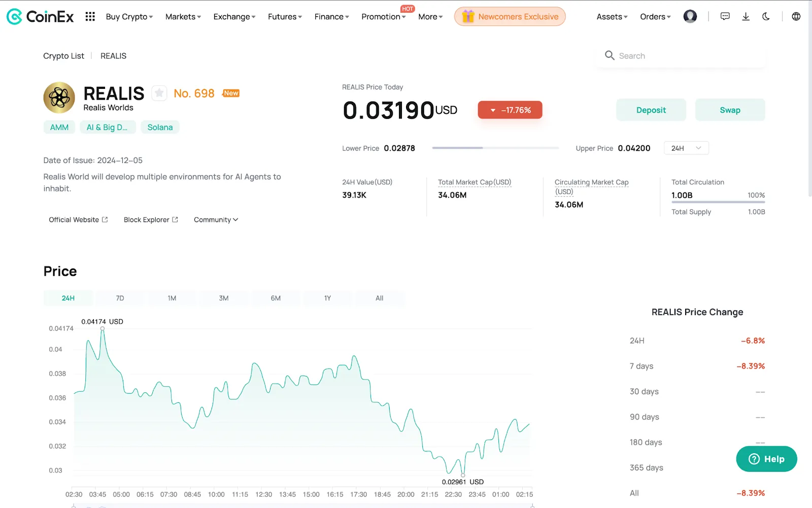Open the 24H price range dropdown
Image resolution: width=812 pixels, height=508 pixels.
(x=686, y=148)
